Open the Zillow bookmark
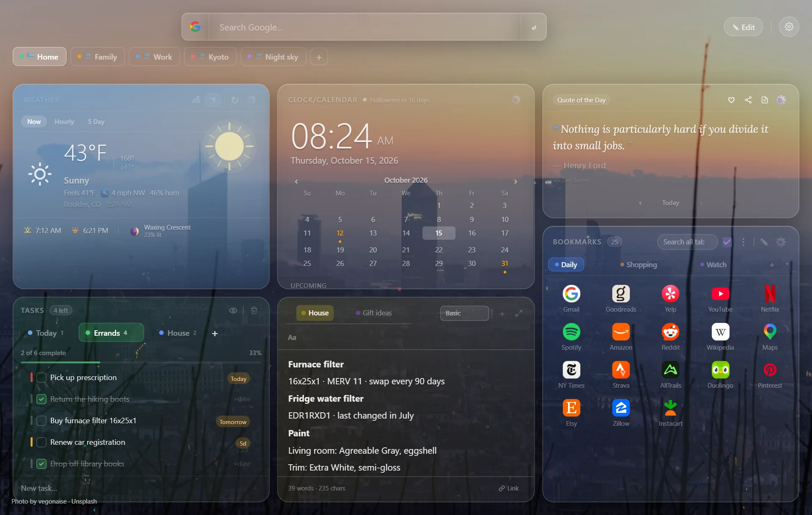 coord(620,413)
